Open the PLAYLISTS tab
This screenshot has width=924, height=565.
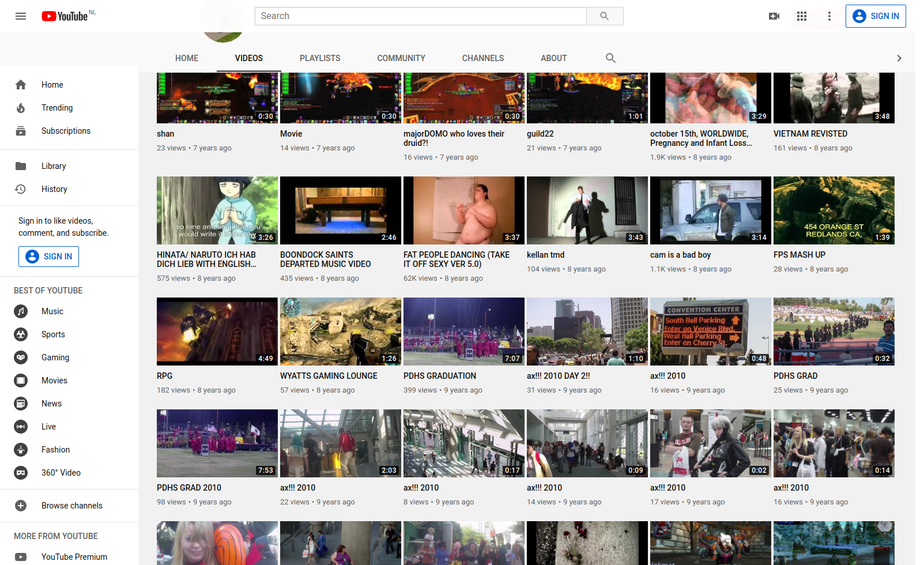coord(320,58)
